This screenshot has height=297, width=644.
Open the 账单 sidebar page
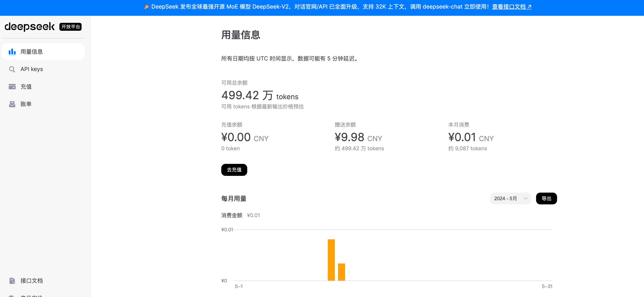pos(43,104)
